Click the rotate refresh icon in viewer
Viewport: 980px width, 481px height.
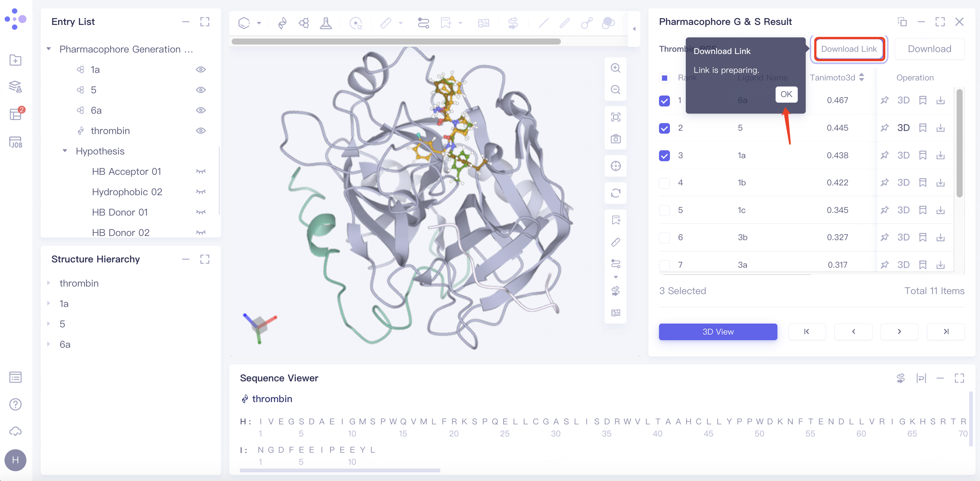click(616, 193)
